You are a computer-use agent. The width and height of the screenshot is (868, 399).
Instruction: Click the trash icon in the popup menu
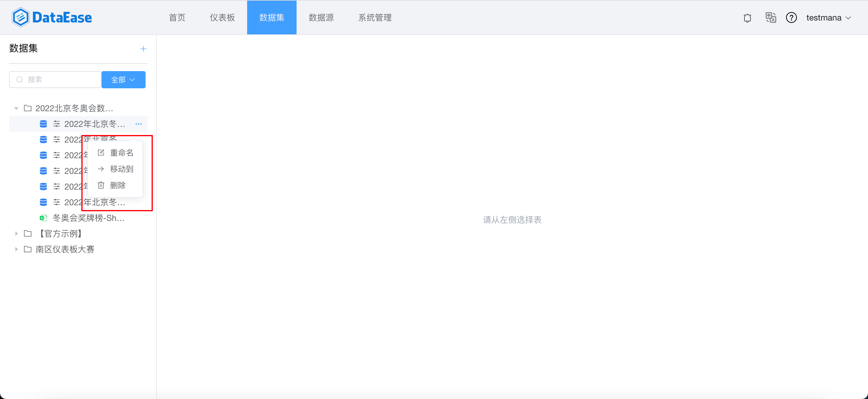click(x=101, y=185)
